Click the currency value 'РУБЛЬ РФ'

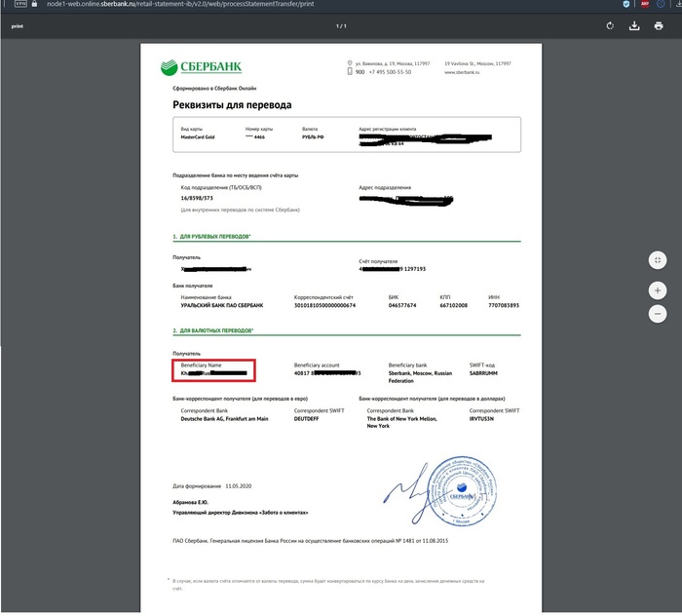tap(313, 137)
